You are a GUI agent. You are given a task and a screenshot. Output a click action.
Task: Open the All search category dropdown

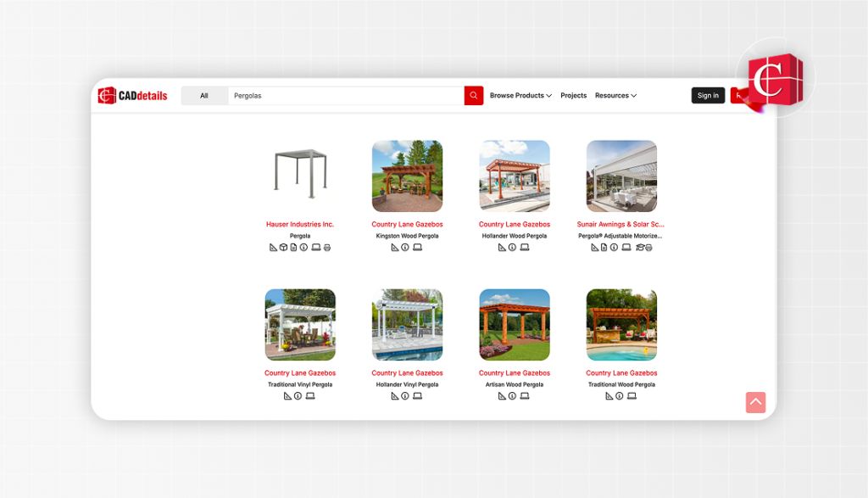204,95
